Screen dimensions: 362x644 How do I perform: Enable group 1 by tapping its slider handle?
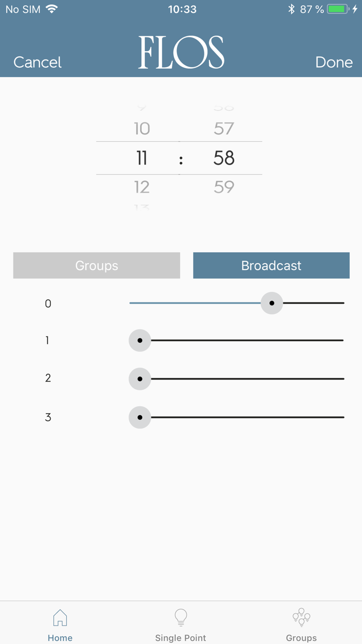pyautogui.click(x=139, y=340)
